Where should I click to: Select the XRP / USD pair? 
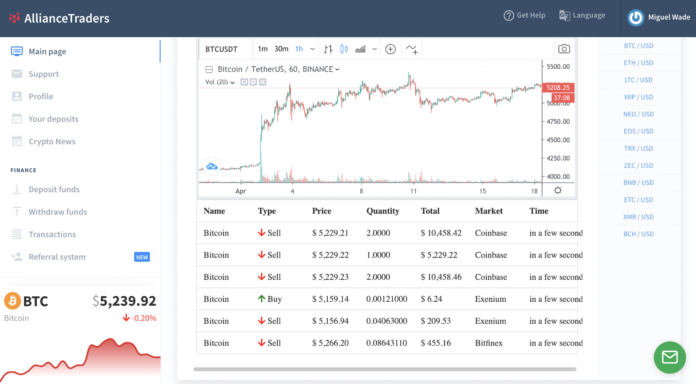638,97
